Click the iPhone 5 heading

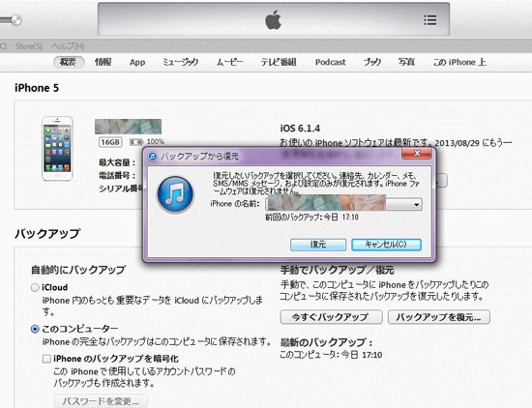point(37,88)
